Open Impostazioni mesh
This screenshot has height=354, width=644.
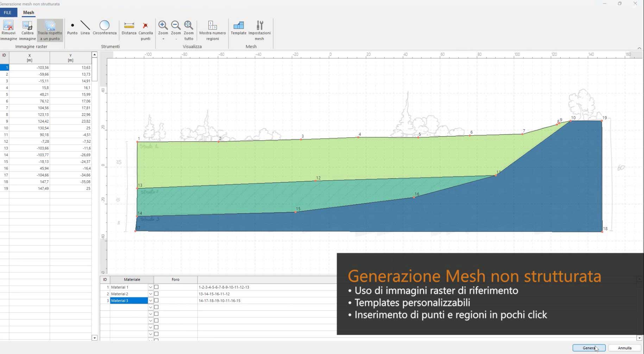point(259,30)
